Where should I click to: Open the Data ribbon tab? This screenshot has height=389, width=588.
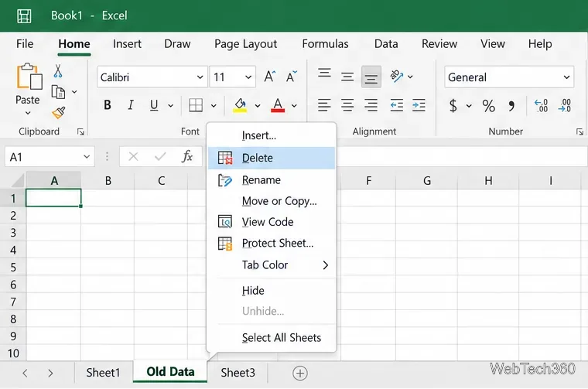point(386,44)
